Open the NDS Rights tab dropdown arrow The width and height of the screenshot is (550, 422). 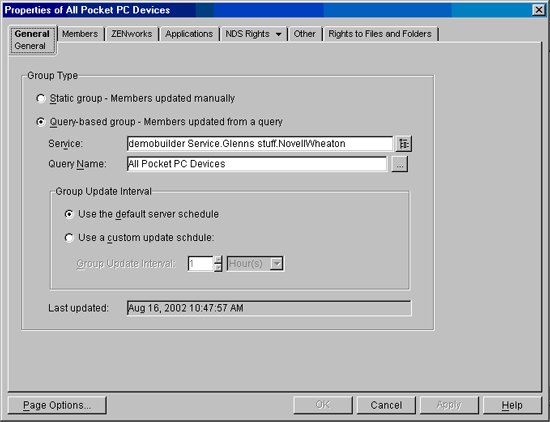coord(279,34)
